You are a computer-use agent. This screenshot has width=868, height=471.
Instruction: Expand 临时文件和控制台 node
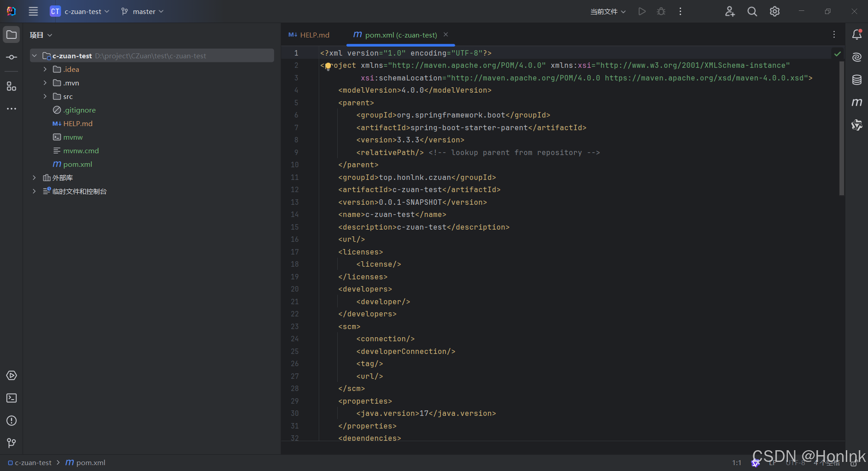(x=34, y=191)
